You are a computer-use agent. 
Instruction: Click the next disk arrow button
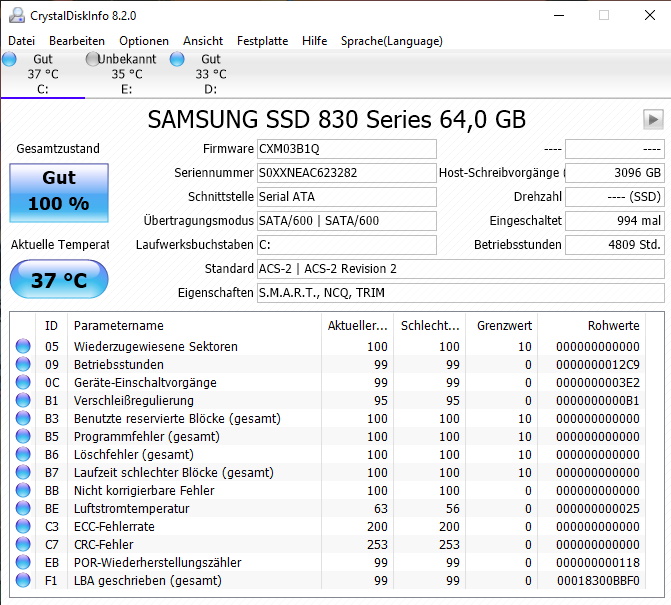[653, 119]
